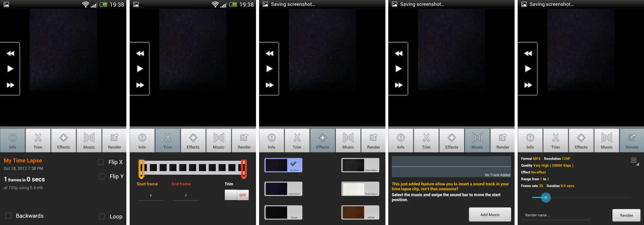Tap Saving screenshot notification on Add Music screen
The image size is (644, 225).
[422, 4]
